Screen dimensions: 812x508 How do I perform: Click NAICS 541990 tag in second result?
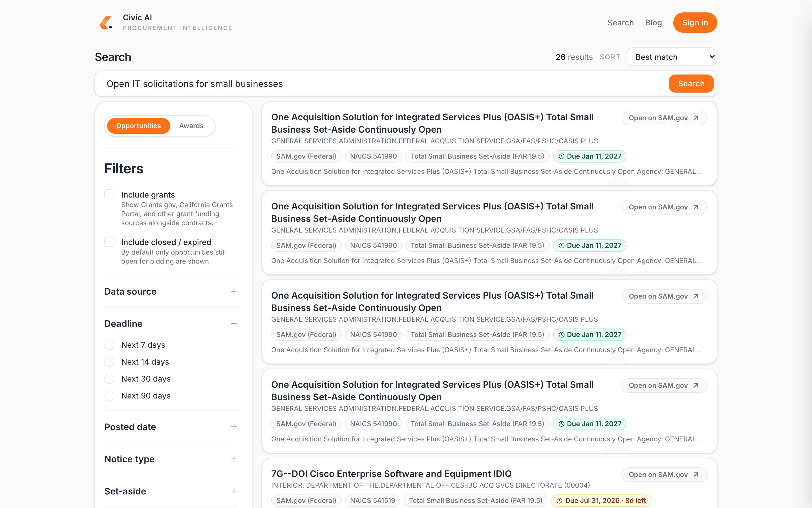(x=374, y=245)
